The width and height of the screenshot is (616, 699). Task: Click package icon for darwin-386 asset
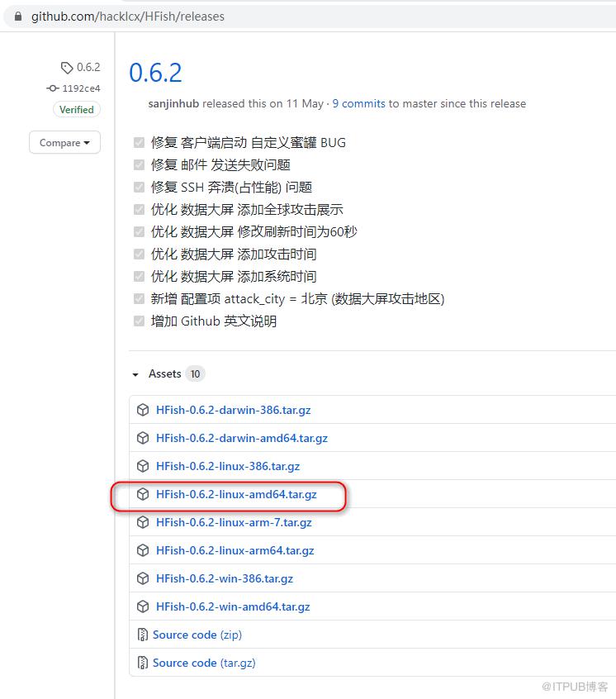pos(143,410)
